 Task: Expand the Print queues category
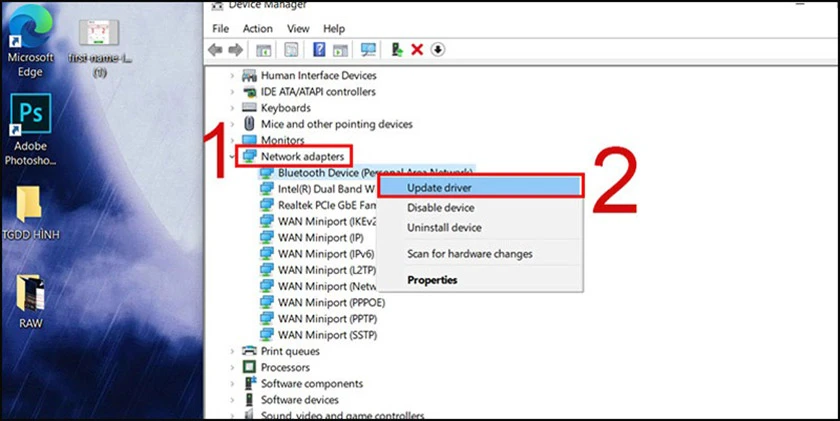[x=232, y=351]
